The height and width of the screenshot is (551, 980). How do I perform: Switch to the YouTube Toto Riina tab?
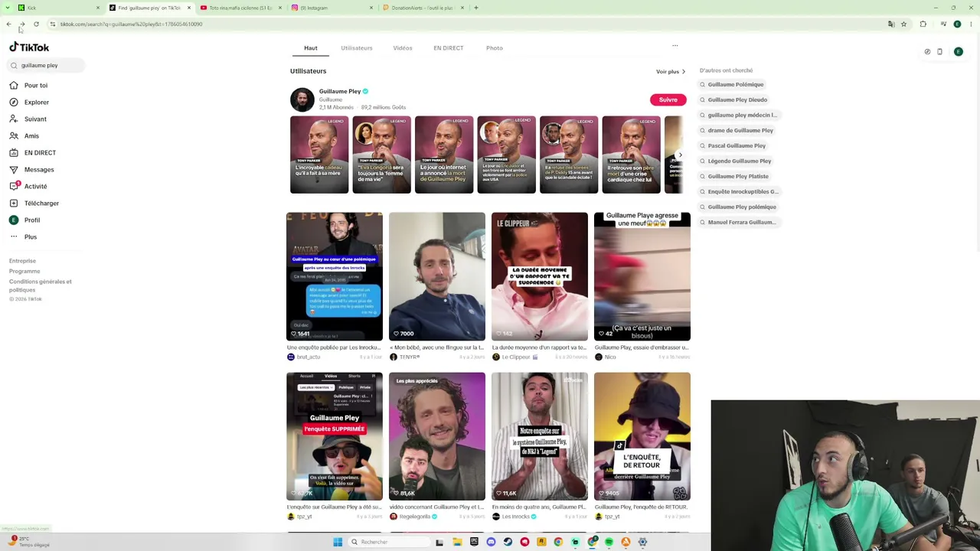(x=241, y=8)
